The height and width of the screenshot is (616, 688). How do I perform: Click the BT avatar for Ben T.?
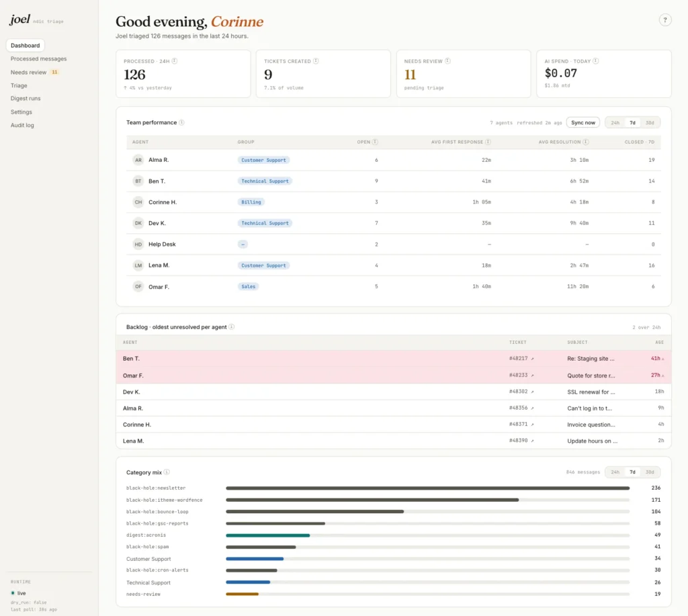click(x=138, y=181)
